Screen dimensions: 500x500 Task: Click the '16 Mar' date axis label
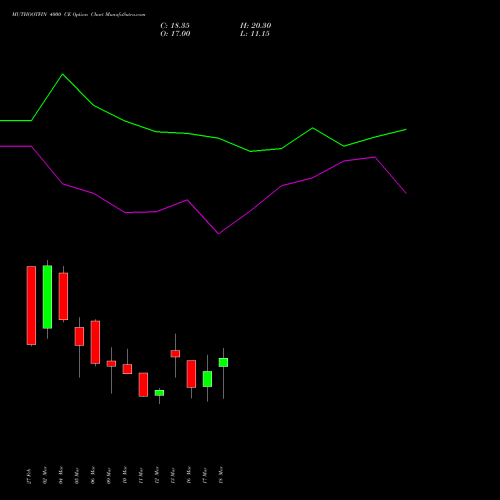189,475
